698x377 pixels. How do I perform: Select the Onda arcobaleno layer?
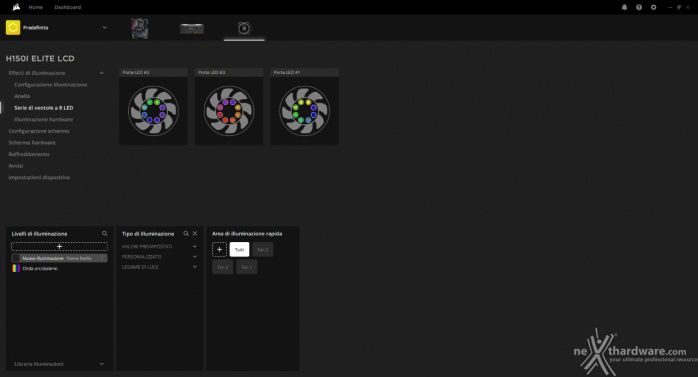[40, 268]
